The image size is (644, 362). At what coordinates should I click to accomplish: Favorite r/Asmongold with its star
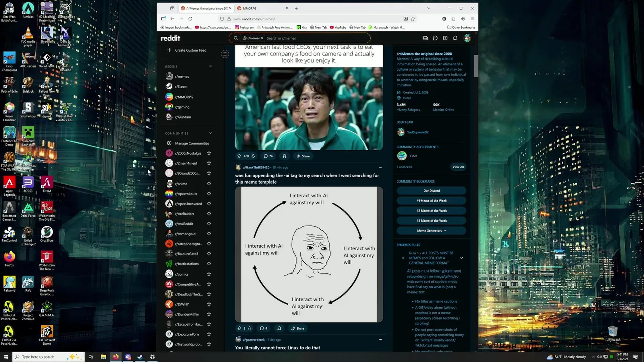[x=209, y=234]
